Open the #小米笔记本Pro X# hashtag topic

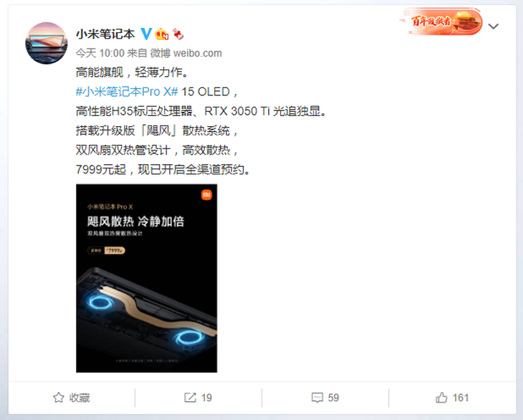pos(127,92)
